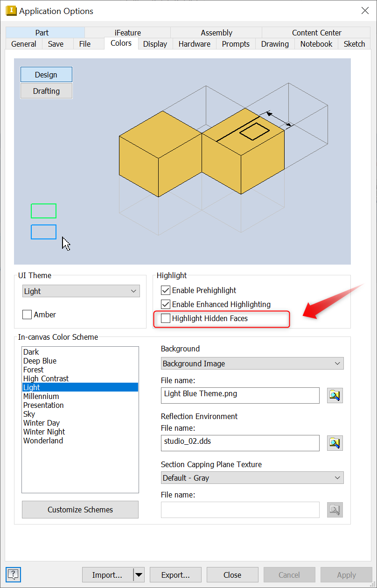Screen dimensions: 377x588
Task: Enable the Highlight Hidden Faces checkbox
Action: click(166, 318)
